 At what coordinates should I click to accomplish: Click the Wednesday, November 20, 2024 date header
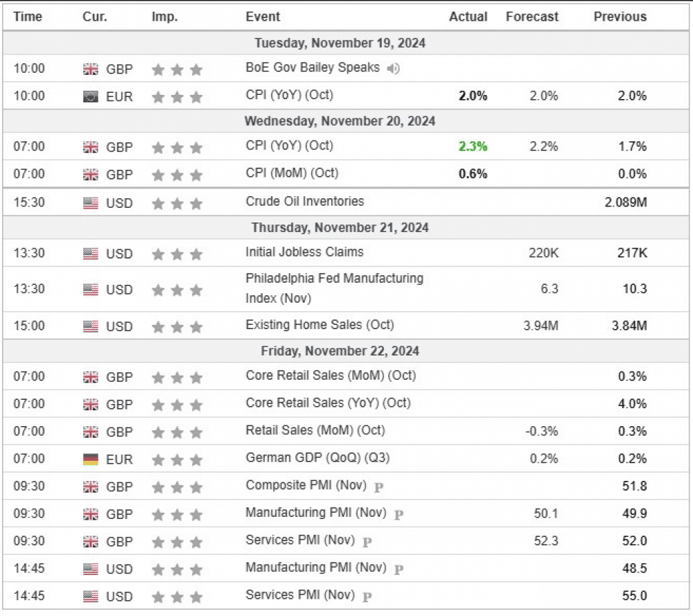tap(340, 121)
